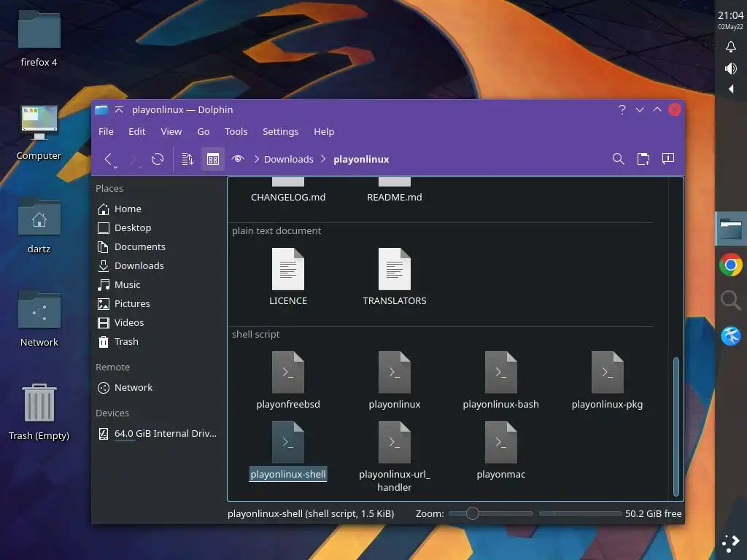The height and width of the screenshot is (560, 747).
Task: Toggle the information panel icon
Action: (x=668, y=159)
